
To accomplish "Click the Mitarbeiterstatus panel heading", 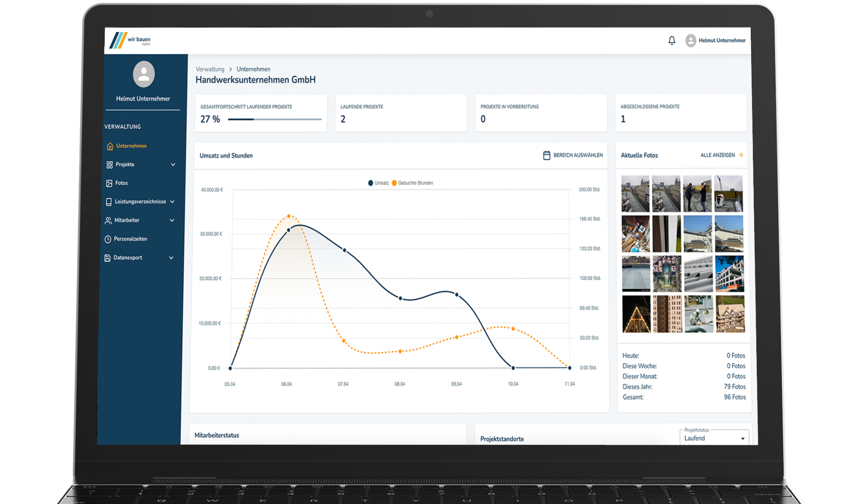I will coord(217,435).
